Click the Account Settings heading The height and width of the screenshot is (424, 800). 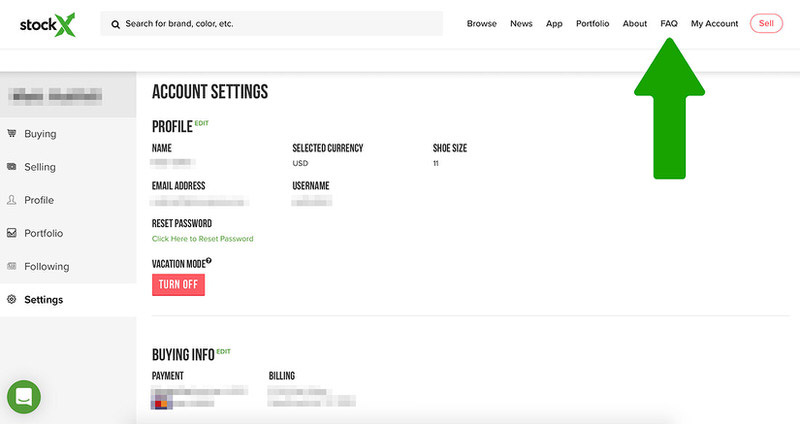pos(210,92)
